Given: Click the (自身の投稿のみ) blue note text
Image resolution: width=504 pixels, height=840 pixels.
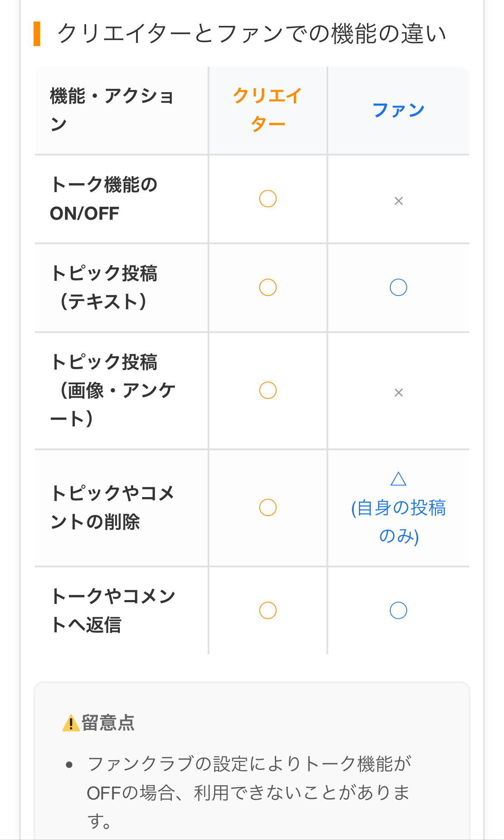Looking at the screenshot, I should pyautogui.click(x=398, y=522).
